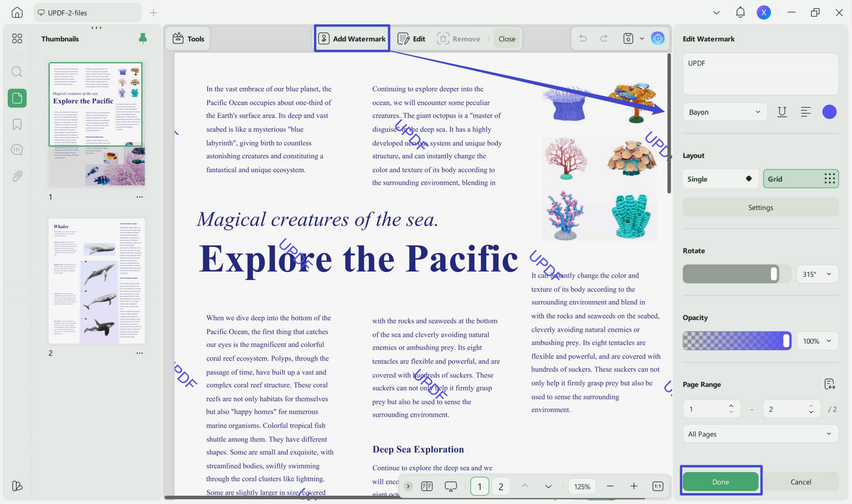Click Remove in the watermark toolbar
852x504 pixels.
[x=458, y=38]
